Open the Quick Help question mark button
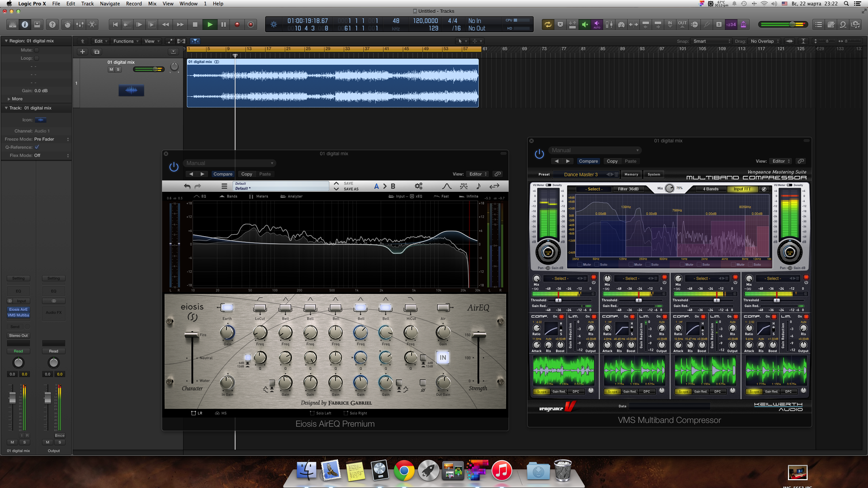This screenshot has width=868, height=488. tap(52, 24)
